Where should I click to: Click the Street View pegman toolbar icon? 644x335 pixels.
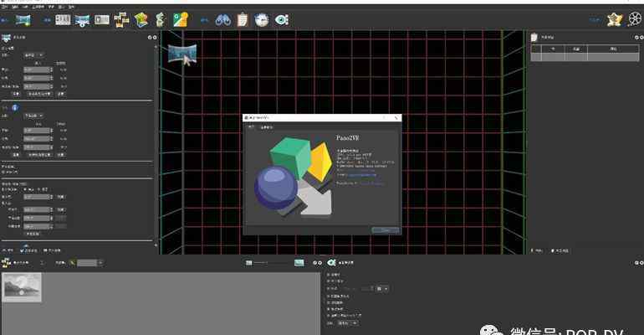click(161, 20)
